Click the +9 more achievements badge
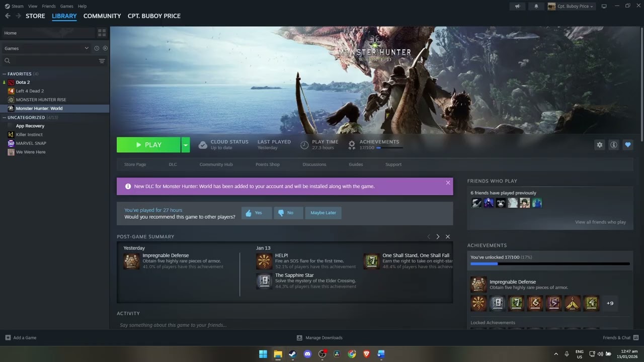Screen dimensions: 644x362 (610, 303)
